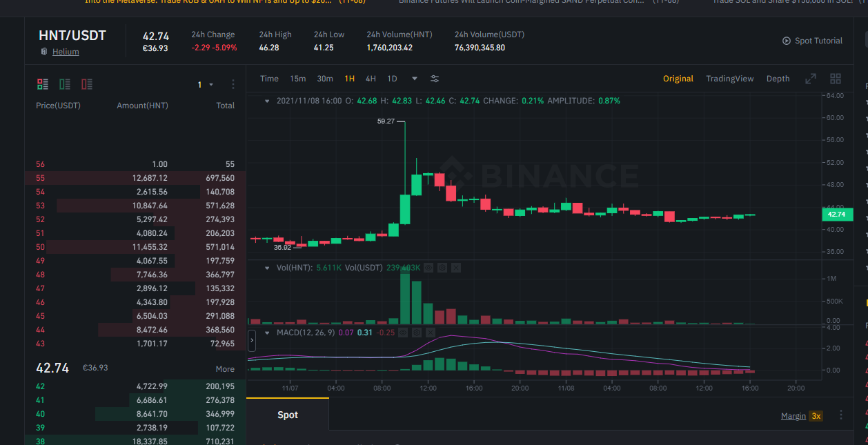Toggle MACD indicator visibility eye

pos(404,333)
